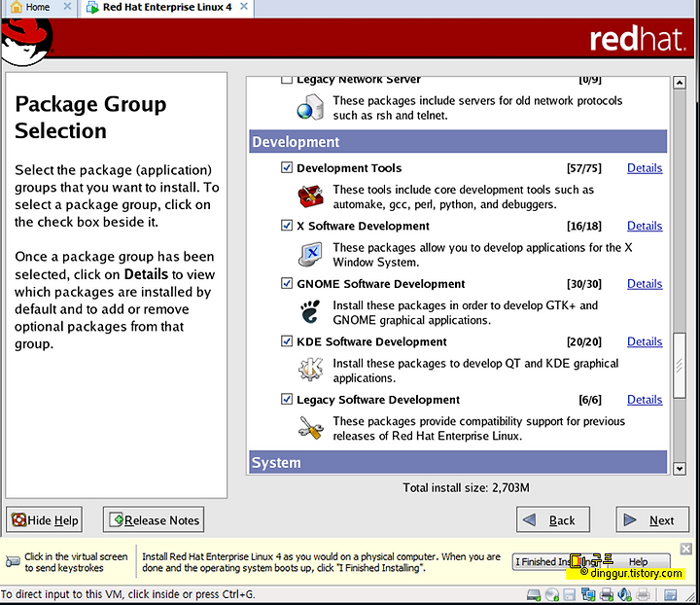The width and height of the screenshot is (700, 605).
Task: Uncheck GNOME Software Development package group
Action: click(x=287, y=283)
